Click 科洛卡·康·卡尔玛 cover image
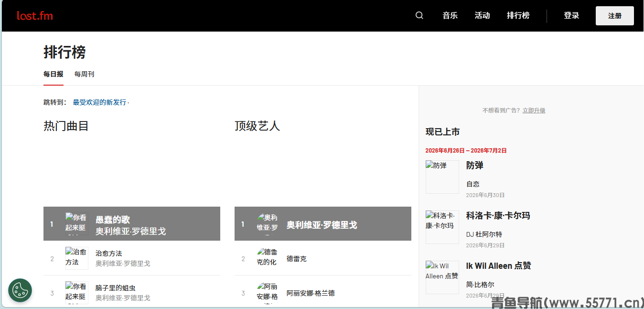 [x=442, y=227]
